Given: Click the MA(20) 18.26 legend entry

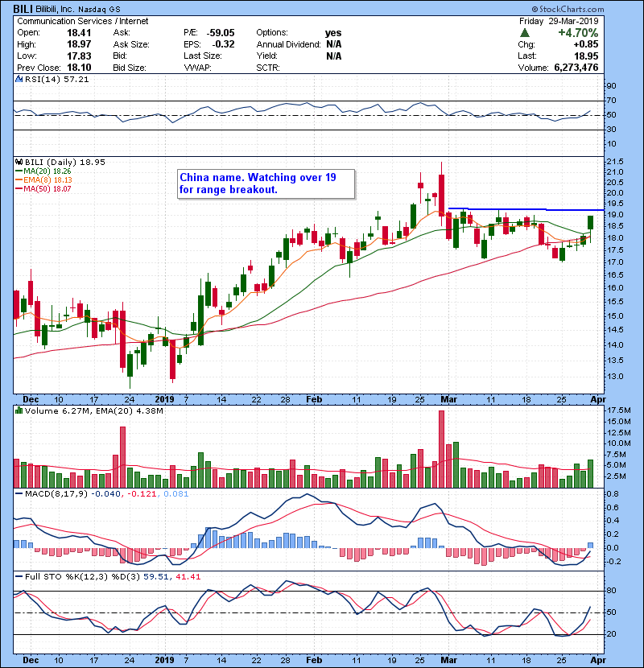Looking at the screenshot, I should point(47,171).
